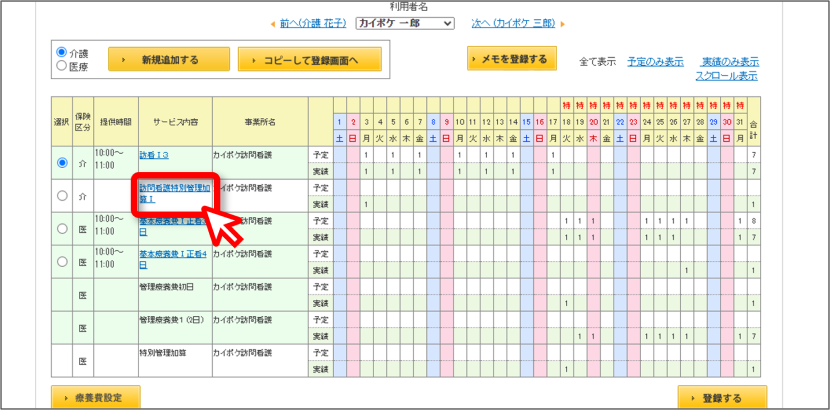Open the 訪看I3 service link
Viewport: 830px width, 410px height.
154,156
